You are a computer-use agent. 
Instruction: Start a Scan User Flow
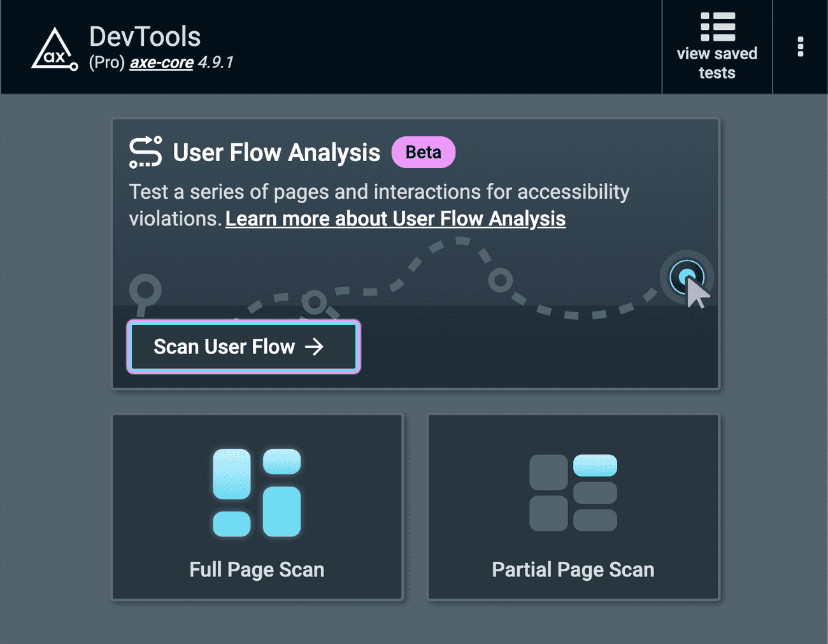(x=243, y=347)
